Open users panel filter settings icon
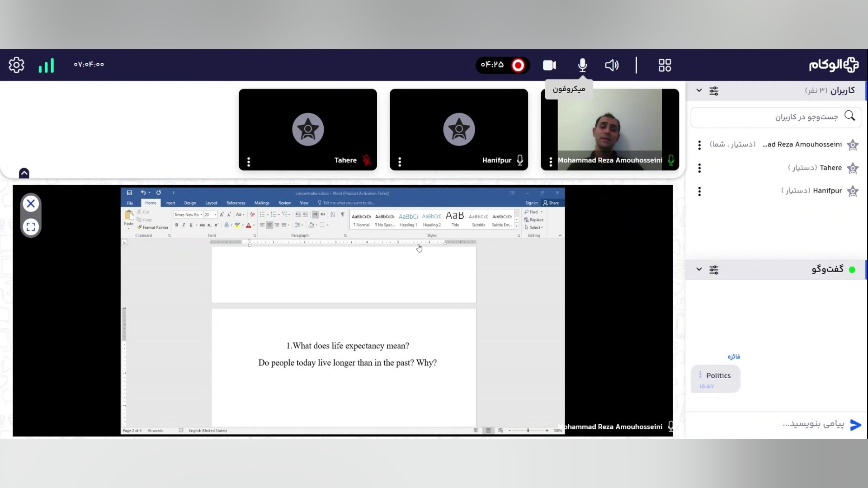Viewport: 868px width, 488px height. (x=714, y=91)
